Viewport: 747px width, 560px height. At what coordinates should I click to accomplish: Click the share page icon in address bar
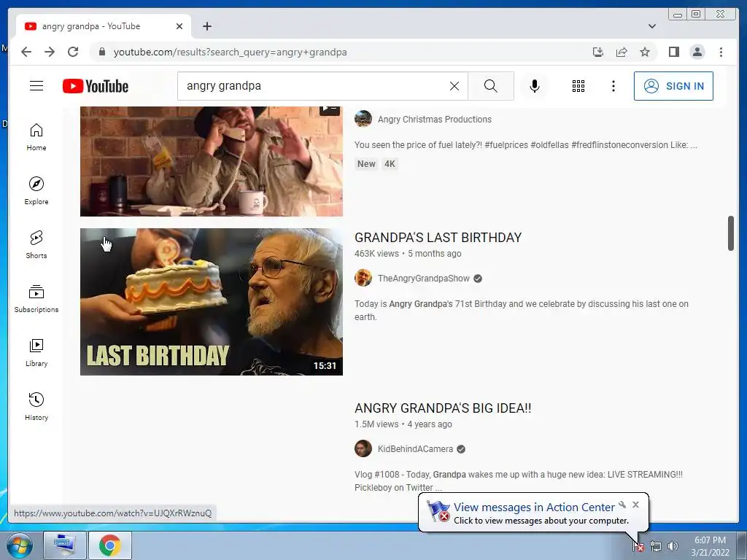[622, 52]
